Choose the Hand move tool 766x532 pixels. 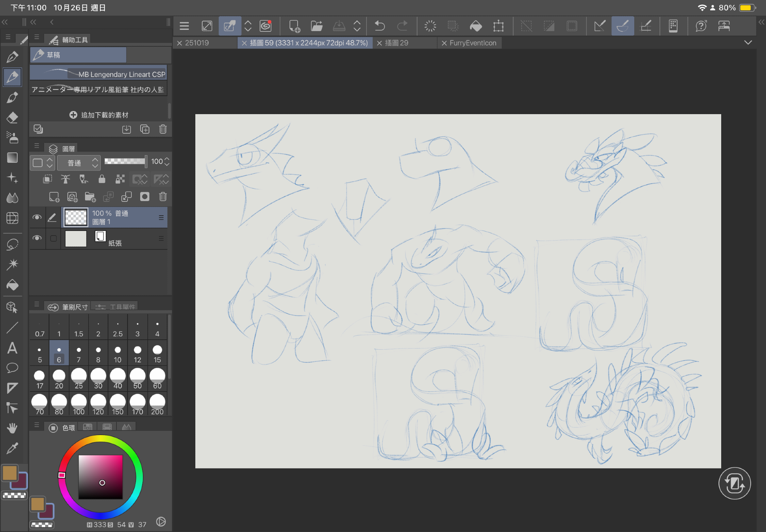(12, 428)
